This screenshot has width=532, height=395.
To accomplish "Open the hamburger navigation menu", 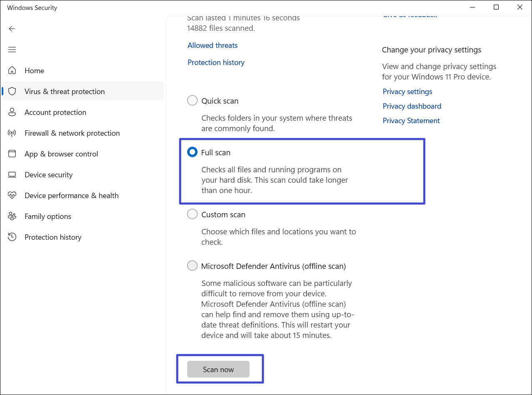I will (12, 50).
